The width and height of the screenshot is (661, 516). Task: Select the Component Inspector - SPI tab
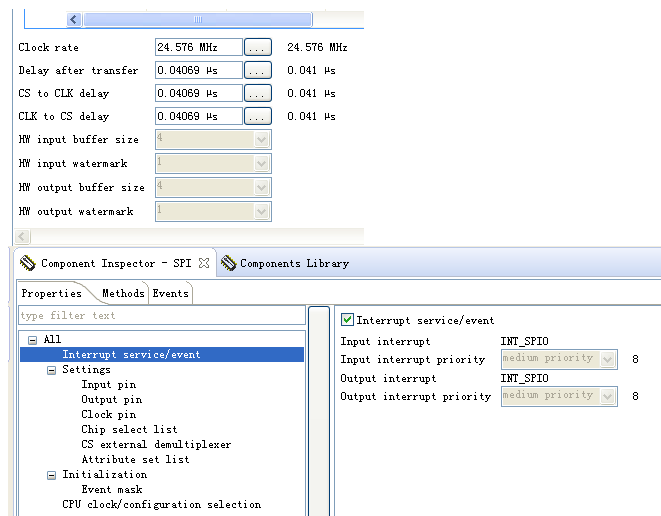(x=115, y=263)
